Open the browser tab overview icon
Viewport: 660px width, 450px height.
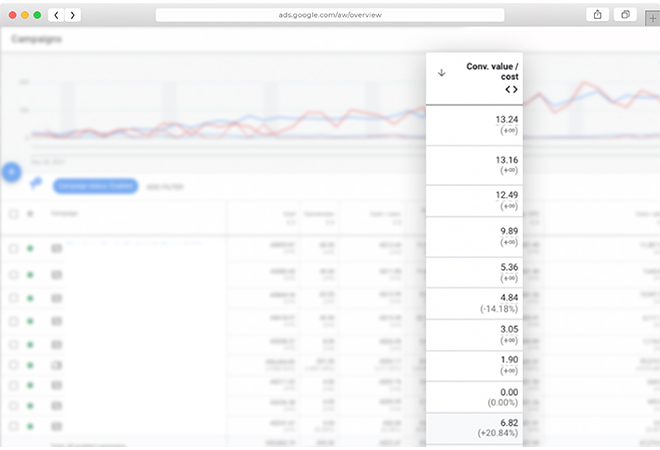point(626,15)
